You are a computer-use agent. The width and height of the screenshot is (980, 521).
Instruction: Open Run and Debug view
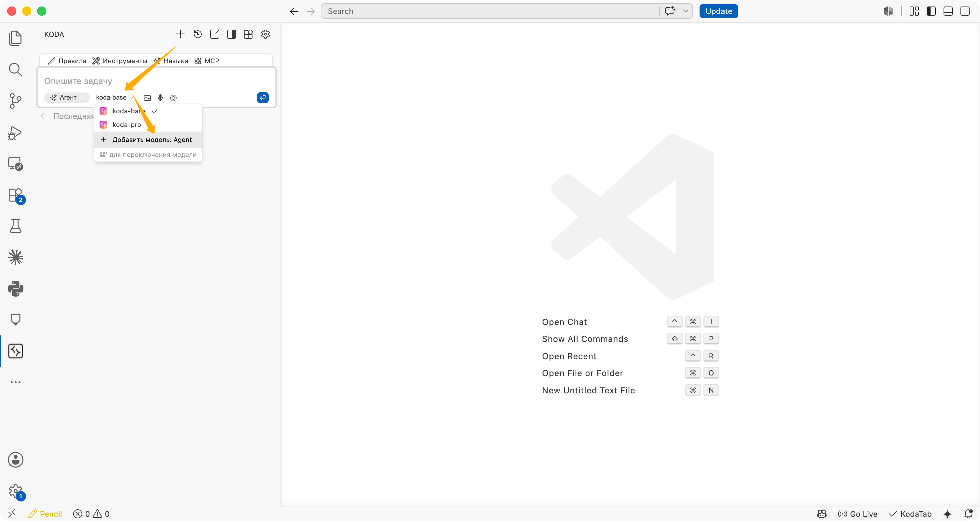click(15, 133)
